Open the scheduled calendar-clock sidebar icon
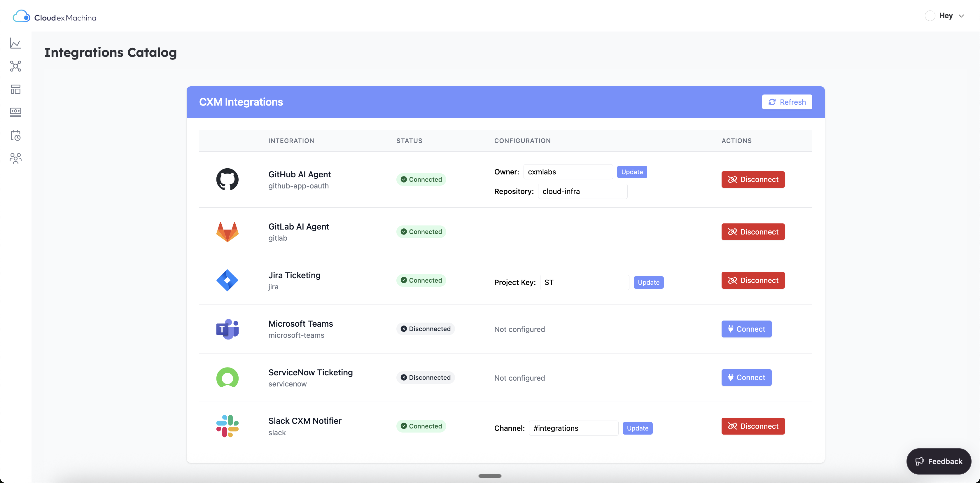The width and height of the screenshot is (980, 483). pyautogui.click(x=15, y=135)
